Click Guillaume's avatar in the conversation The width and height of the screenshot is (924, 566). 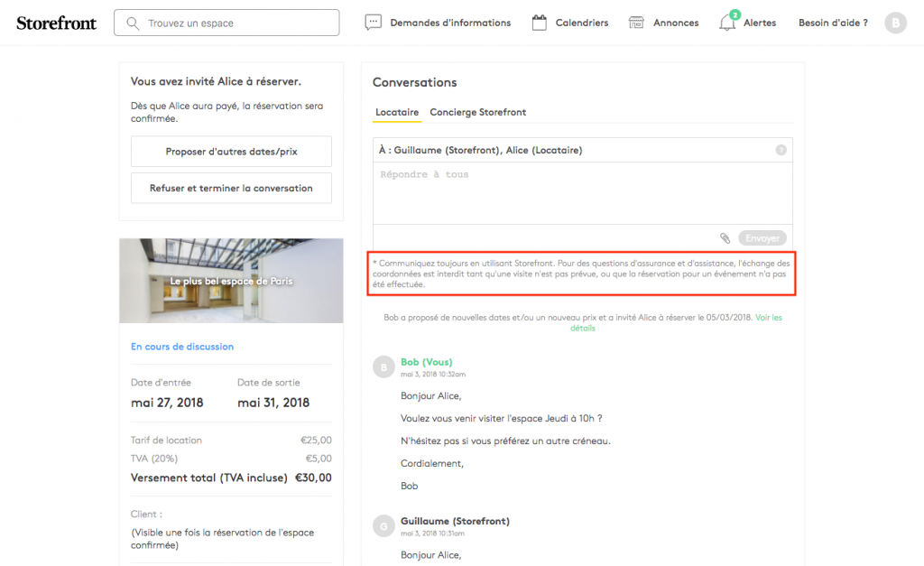click(383, 525)
